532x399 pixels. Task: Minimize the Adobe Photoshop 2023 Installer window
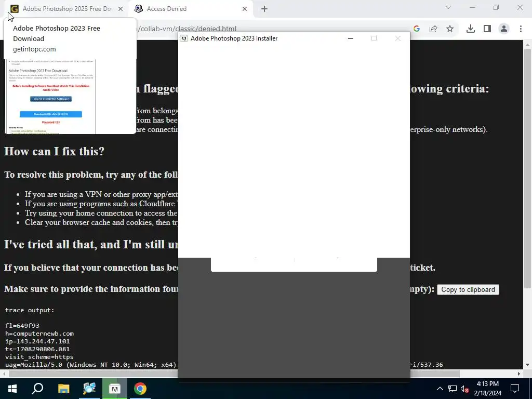[351, 38]
